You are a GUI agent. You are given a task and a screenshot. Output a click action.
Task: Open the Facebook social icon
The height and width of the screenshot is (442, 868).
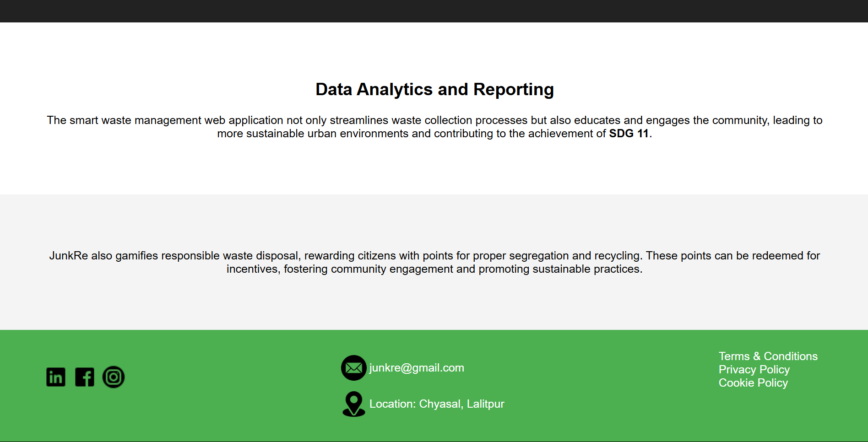point(85,377)
